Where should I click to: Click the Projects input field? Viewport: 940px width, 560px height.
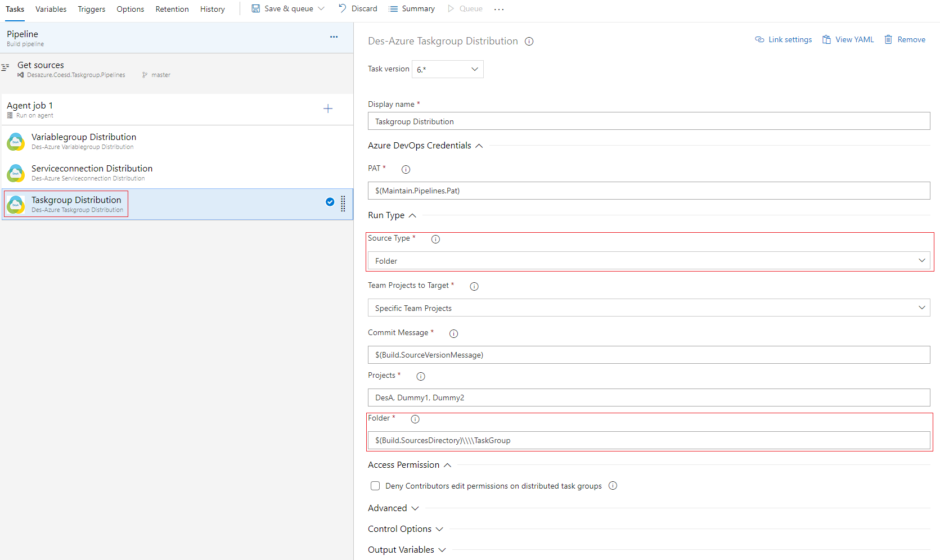(649, 398)
